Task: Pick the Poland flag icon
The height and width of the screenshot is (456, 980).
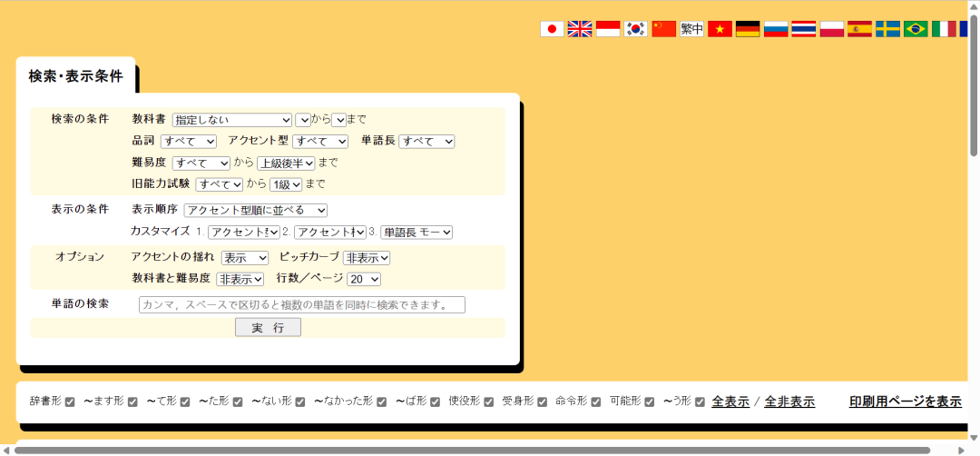Action: coord(832,29)
